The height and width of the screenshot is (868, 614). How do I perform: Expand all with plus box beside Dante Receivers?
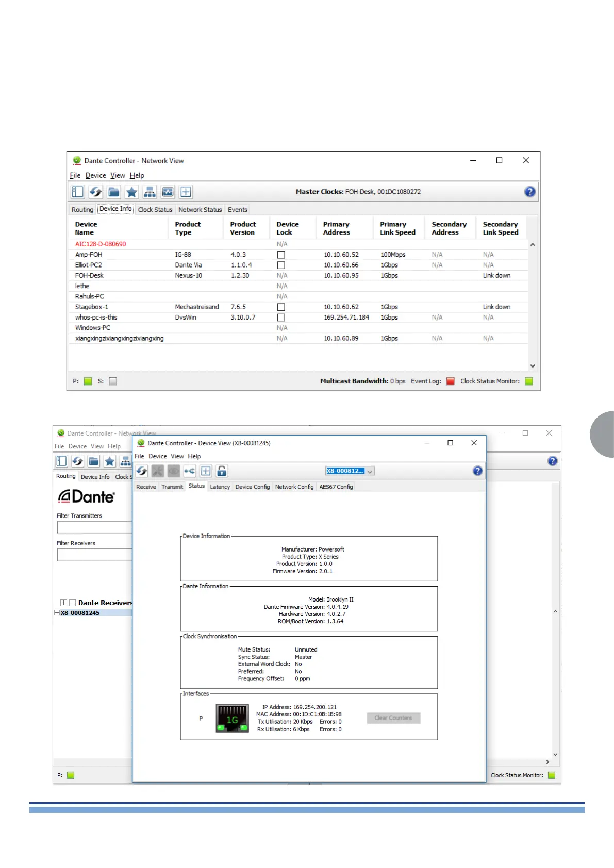click(x=63, y=603)
